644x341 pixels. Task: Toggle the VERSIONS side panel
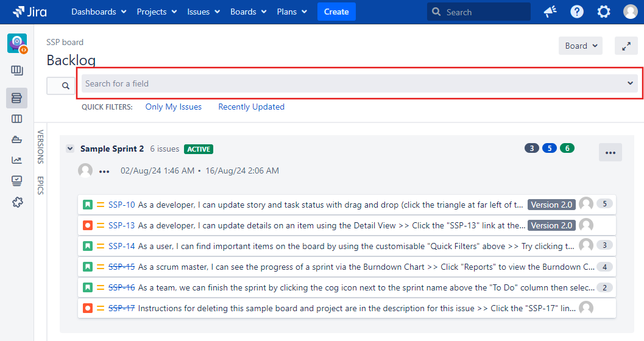tap(41, 146)
